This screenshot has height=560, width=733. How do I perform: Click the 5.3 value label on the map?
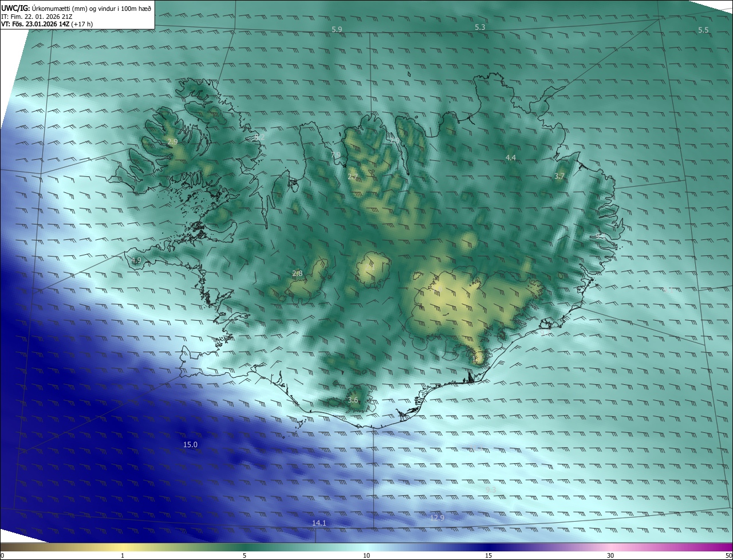point(480,27)
